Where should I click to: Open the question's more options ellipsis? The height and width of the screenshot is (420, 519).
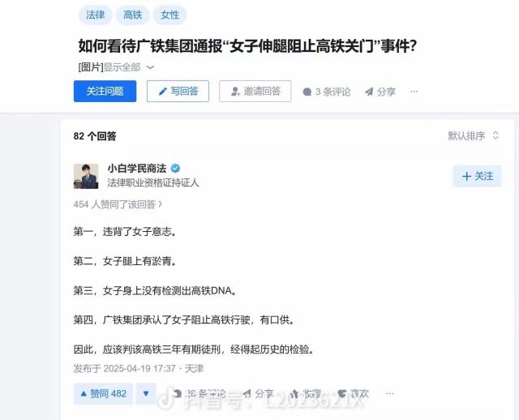[x=414, y=92]
